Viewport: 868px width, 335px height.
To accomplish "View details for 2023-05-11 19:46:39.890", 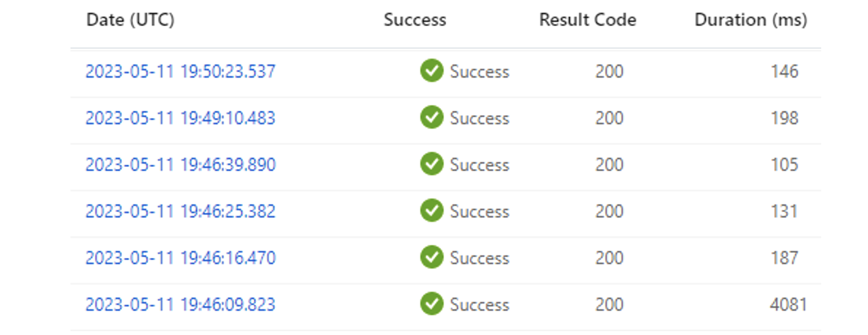I will tap(180, 165).
